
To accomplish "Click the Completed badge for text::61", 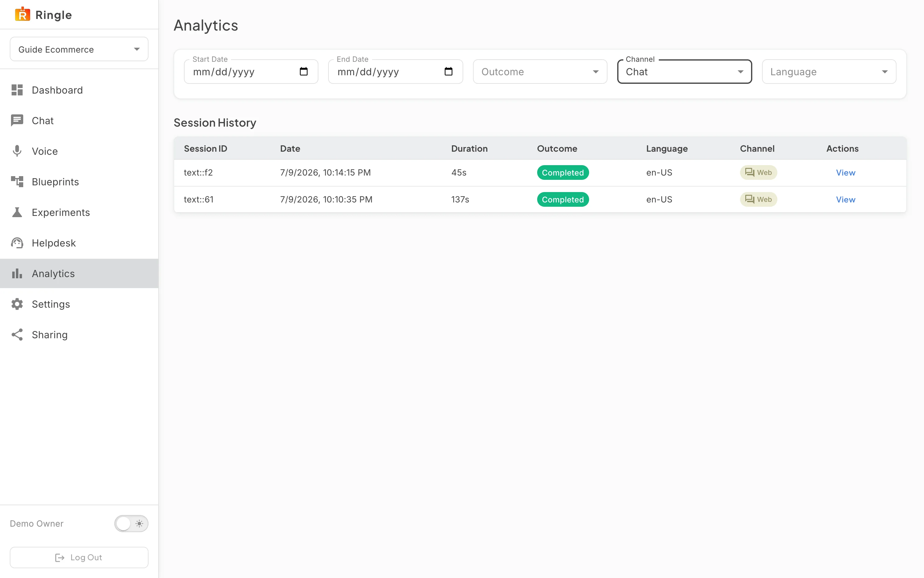I will [x=563, y=199].
